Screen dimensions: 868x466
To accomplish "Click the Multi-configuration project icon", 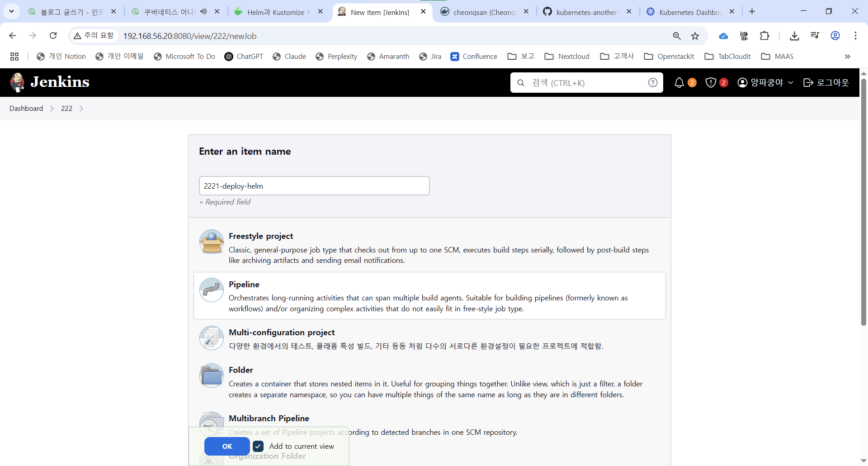I will point(212,338).
